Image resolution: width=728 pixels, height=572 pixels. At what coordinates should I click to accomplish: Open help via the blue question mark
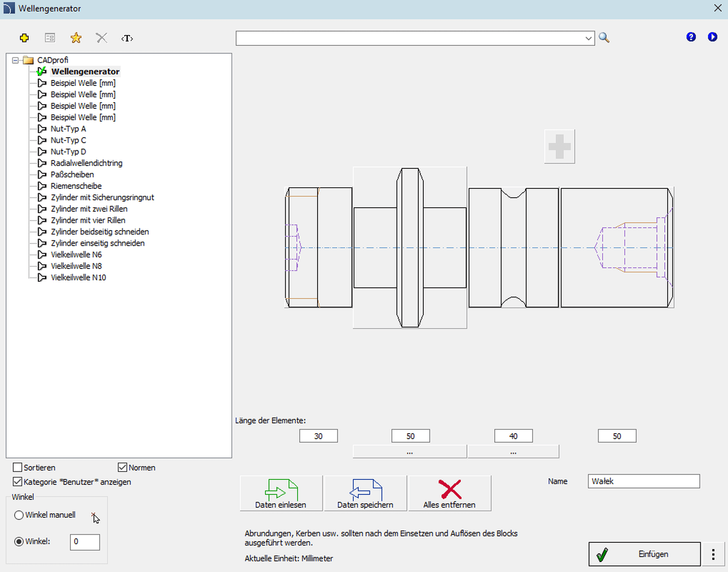[x=691, y=37]
